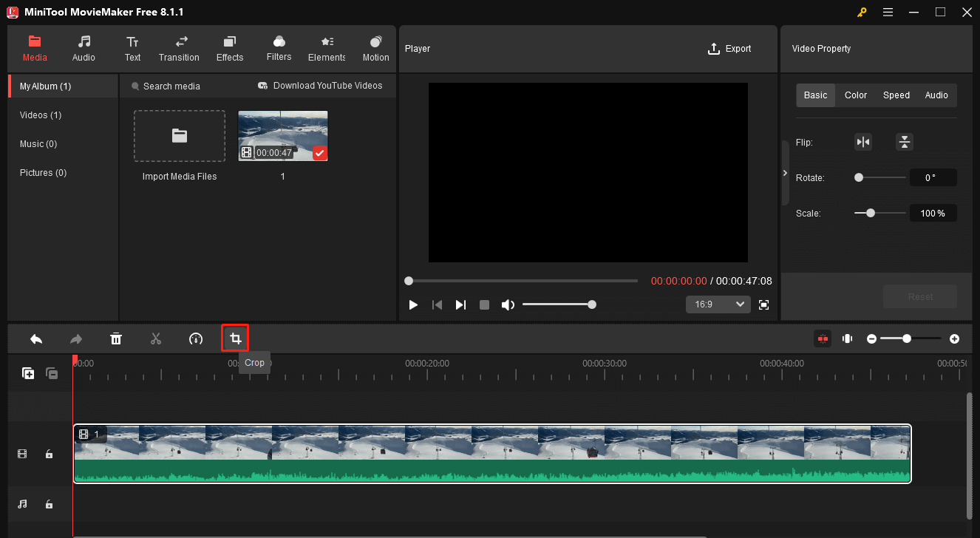Viewport: 980px width, 538px height.
Task: Remove a track from the timeline
Action: point(52,373)
